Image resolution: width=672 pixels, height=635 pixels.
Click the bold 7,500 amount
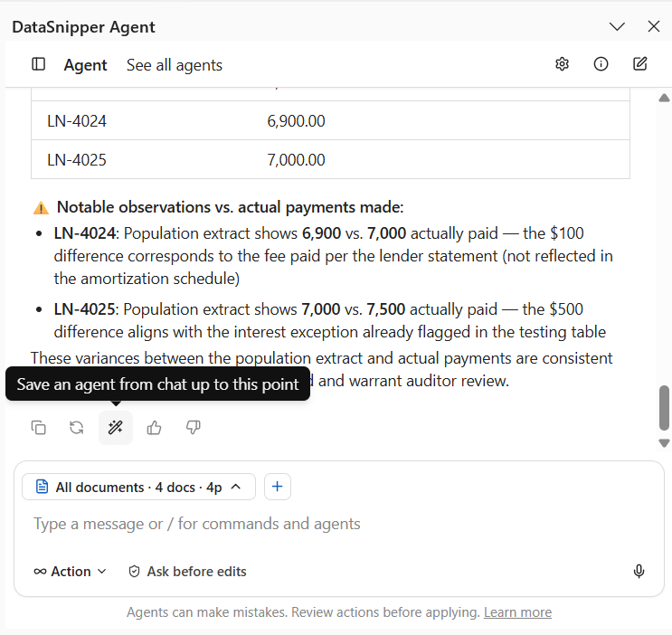click(x=385, y=309)
